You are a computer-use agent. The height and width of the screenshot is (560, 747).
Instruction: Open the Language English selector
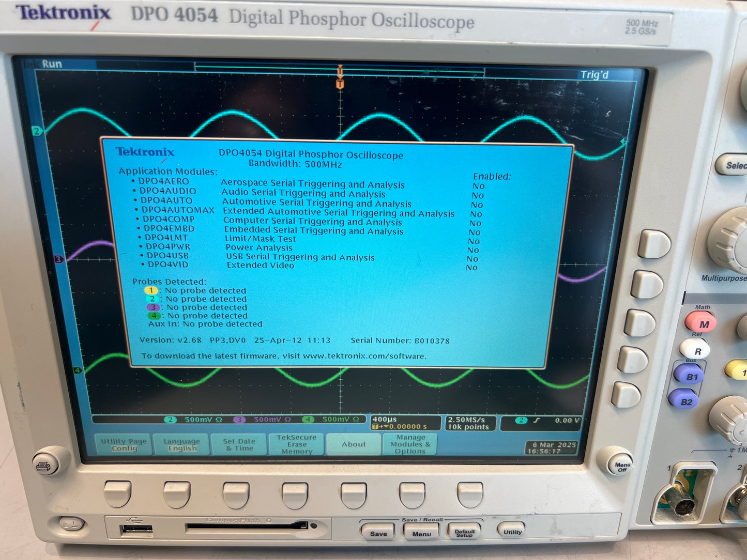coord(182,445)
